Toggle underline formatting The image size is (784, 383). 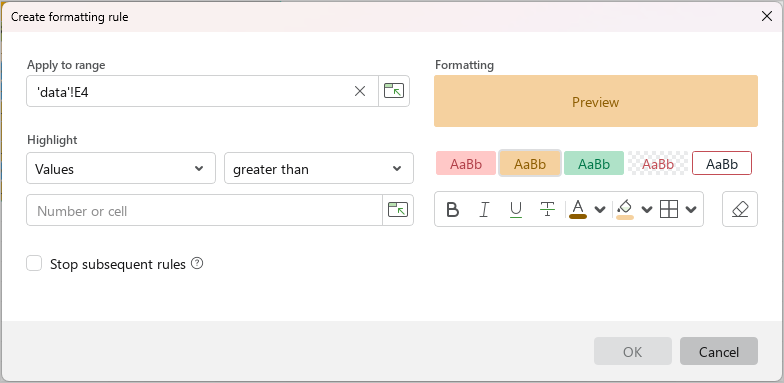tap(516, 210)
